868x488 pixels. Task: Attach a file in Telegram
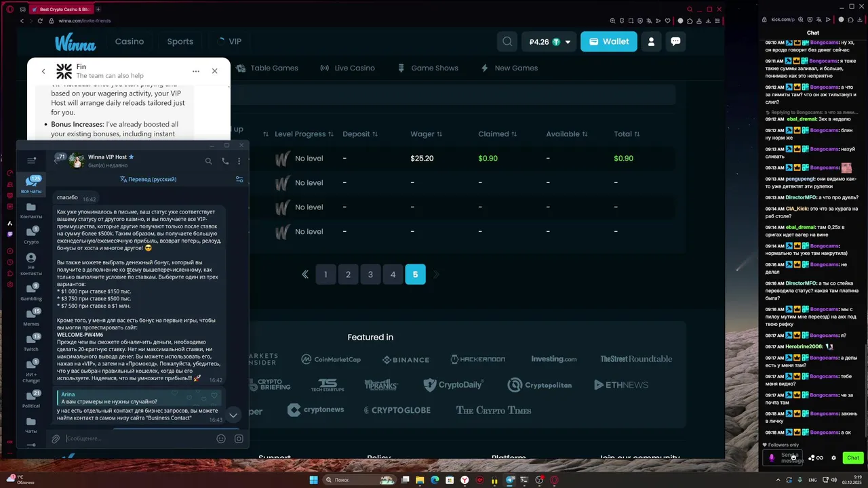coord(56,439)
